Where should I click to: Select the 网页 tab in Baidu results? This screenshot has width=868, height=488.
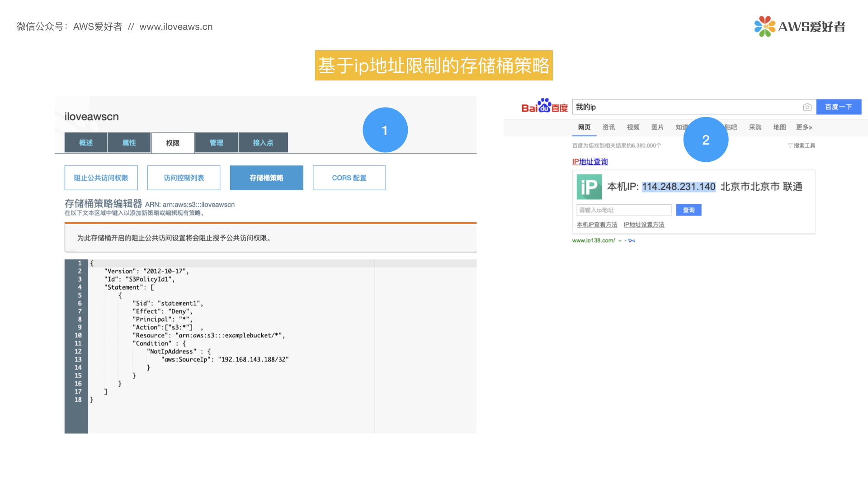pyautogui.click(x=584, y=127)
